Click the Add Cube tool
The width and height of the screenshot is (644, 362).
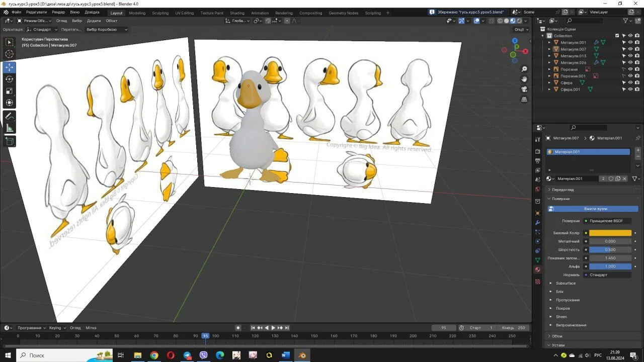10,141
